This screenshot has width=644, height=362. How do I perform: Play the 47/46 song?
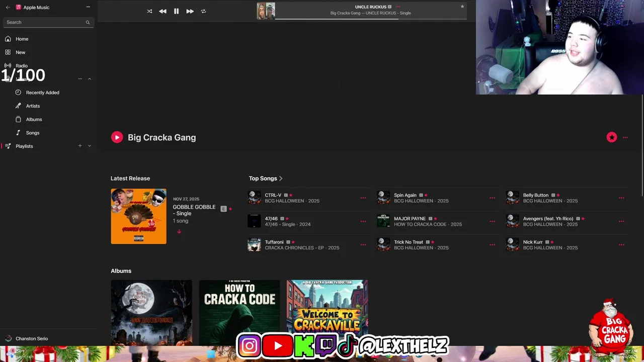(271, 219)
